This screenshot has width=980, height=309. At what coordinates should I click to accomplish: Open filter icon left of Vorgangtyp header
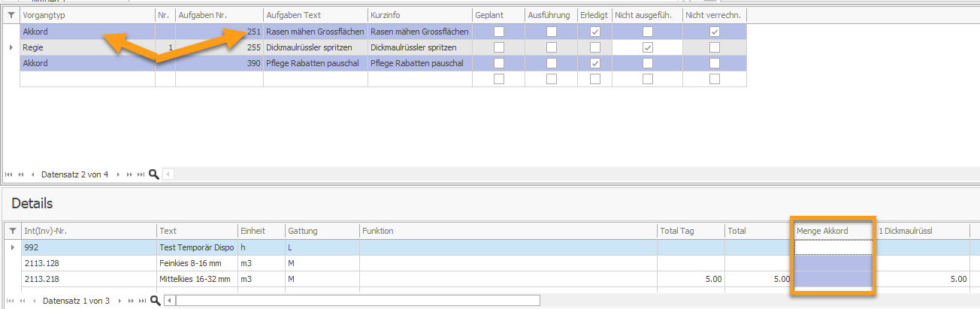click(x=11, y=15)
